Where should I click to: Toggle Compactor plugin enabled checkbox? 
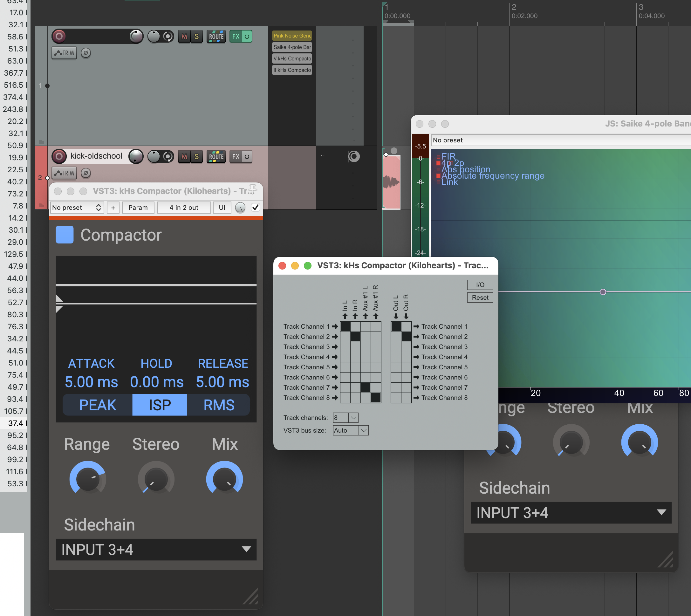pyautogui.click(x=256, y=207)
